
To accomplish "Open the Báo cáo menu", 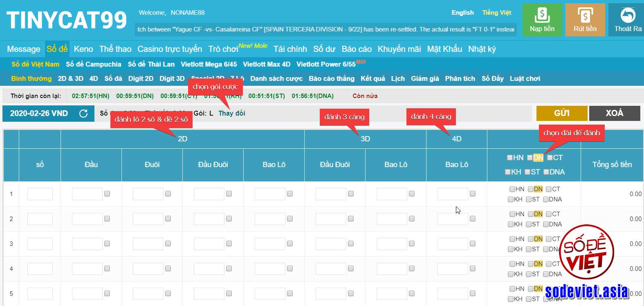I will click(357, 49).
